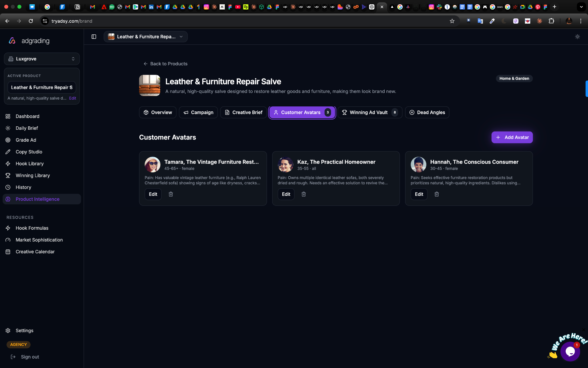Open a new browser tab
The height and width of the screenshot is (368, 588).
point(554,7)
